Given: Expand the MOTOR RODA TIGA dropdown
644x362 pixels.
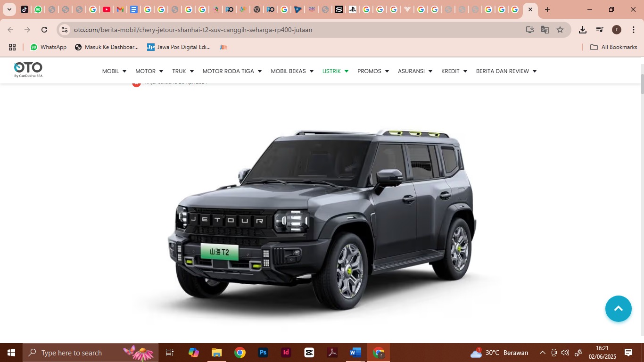Looking at the screenshot, I should click(x=232, y=71).
